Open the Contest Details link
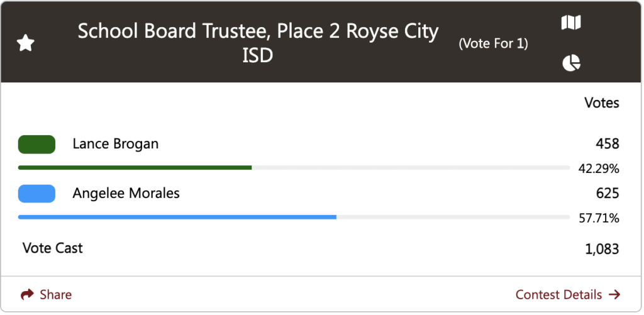Image resolution: width=644 pixels, height=315 pixels. point(568,294)
